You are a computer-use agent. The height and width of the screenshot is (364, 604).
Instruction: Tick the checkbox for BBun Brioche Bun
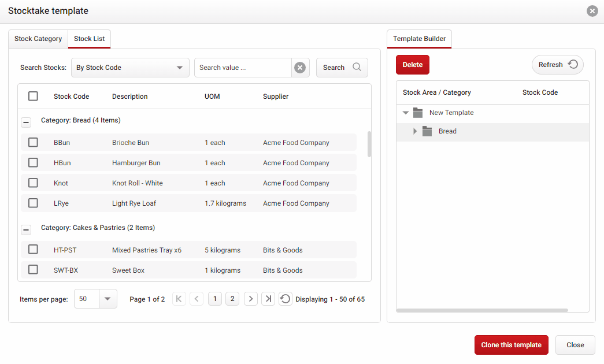(x=33, y=142)
